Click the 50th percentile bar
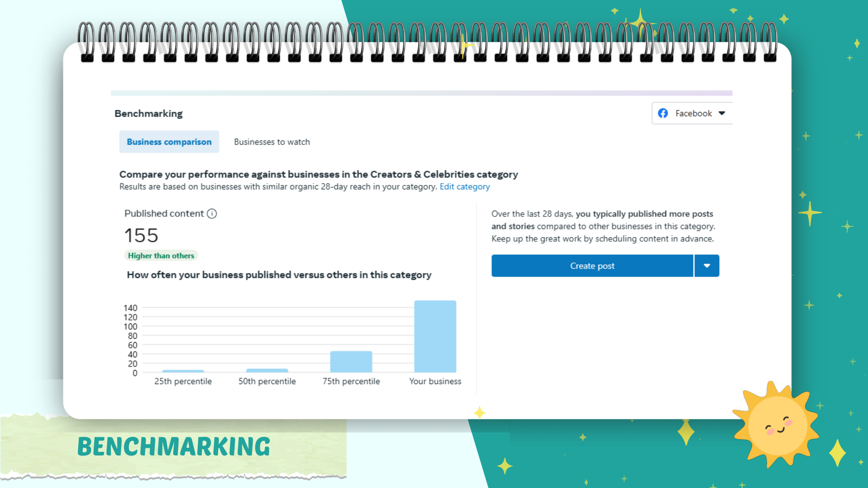Image resolution: width=868 pixels, height=488 pixels. pyautogui.click(x=267, y=371)
